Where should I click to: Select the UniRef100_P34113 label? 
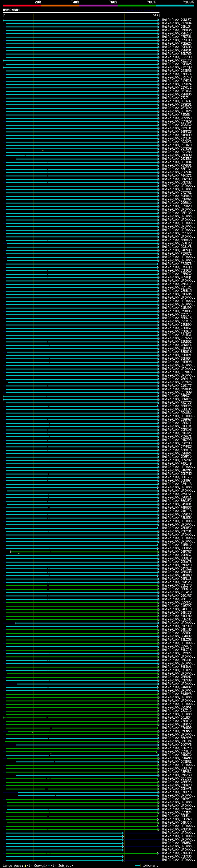176,484
